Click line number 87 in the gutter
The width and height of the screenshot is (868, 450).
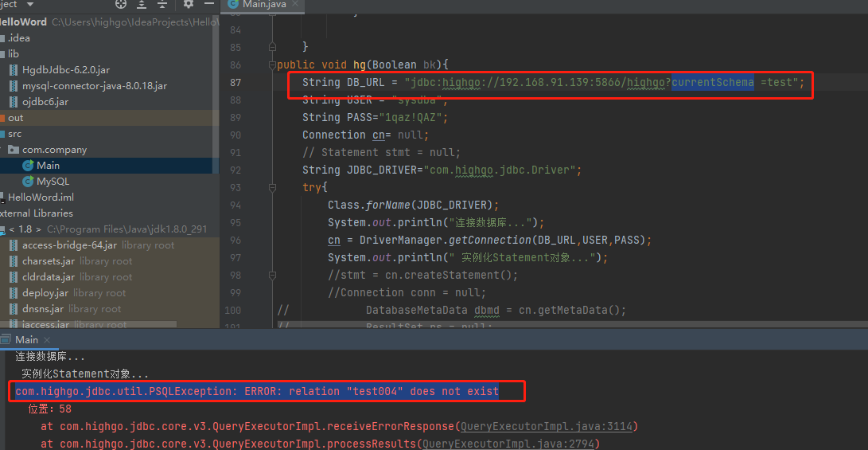point(235,82)
